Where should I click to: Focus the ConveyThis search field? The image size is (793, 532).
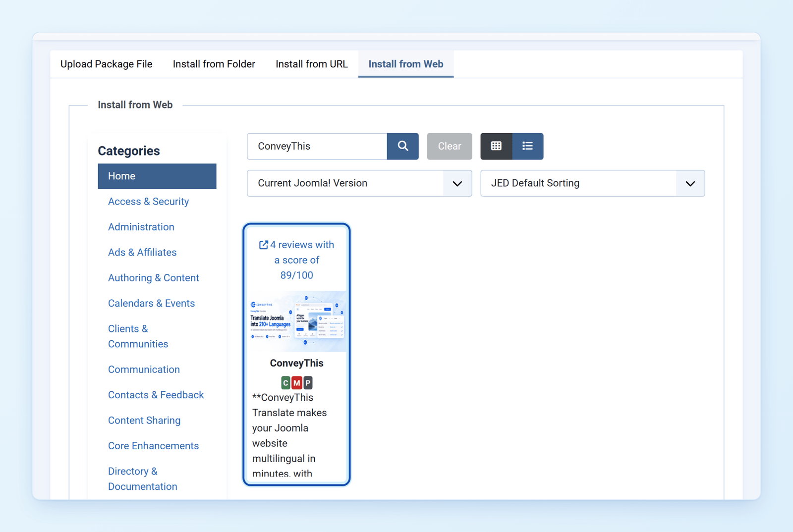coord(317,146)
